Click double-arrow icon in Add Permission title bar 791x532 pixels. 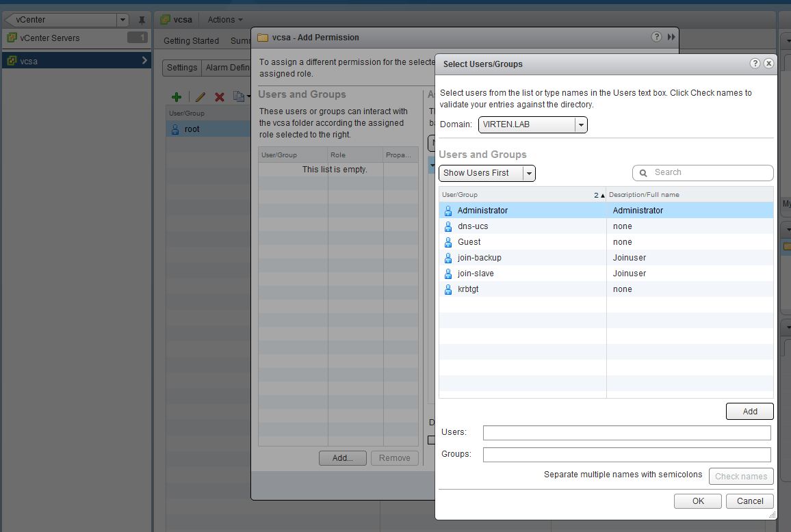pyautogui.click(x=671, y=37)
